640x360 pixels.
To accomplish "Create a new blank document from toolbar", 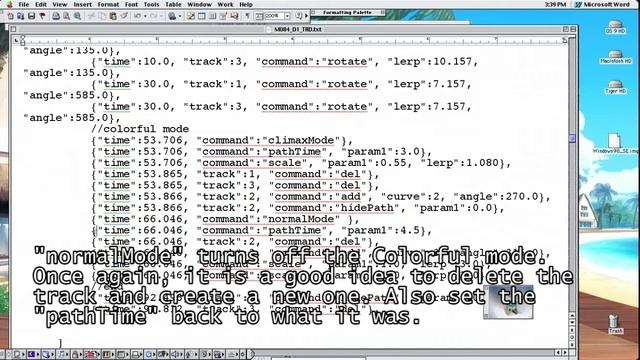I will click(10, 16).
